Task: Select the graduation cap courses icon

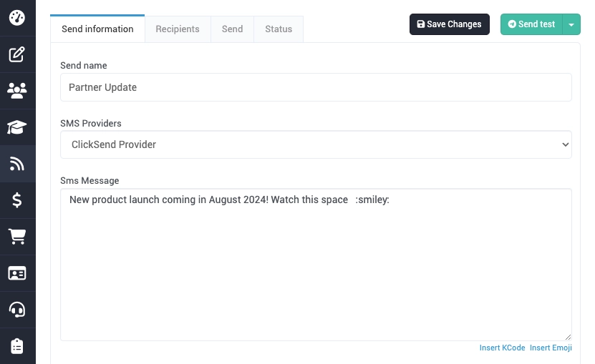Action: point(17,127)
